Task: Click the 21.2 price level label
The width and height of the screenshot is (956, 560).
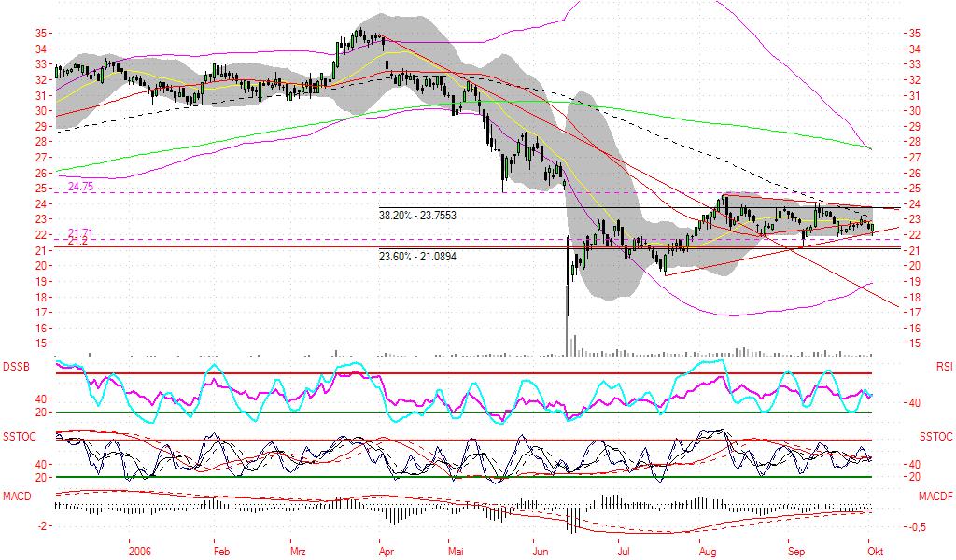Action: pos(75,240)
